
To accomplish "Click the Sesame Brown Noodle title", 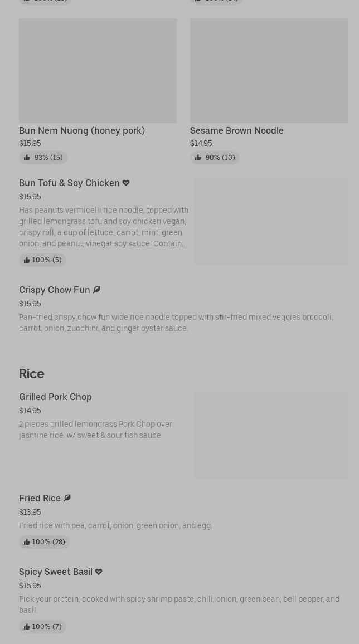I will click(x=236, y=130).
